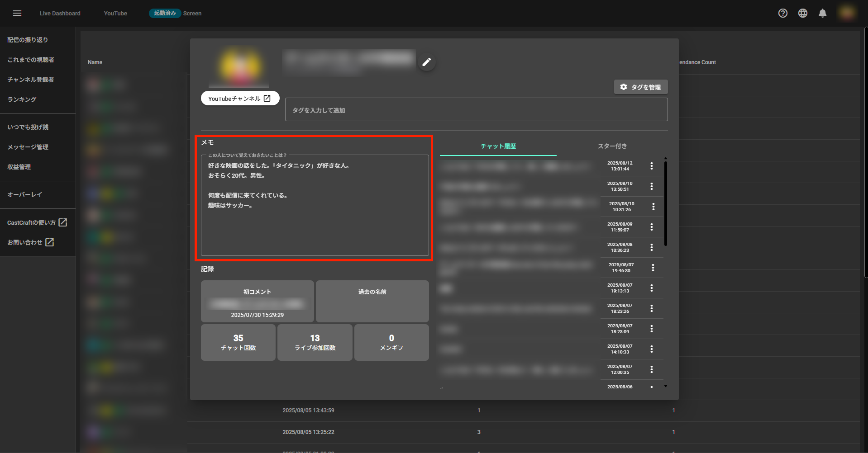The image size is (868, 453).
Task: Go to Live Dashboard in the top bar
Action: point(60,13)
